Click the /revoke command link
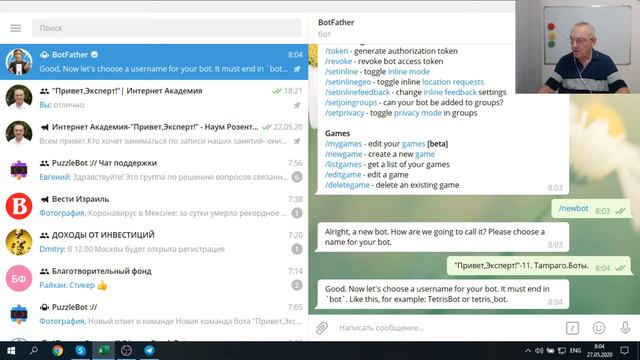 coord(338,61)
